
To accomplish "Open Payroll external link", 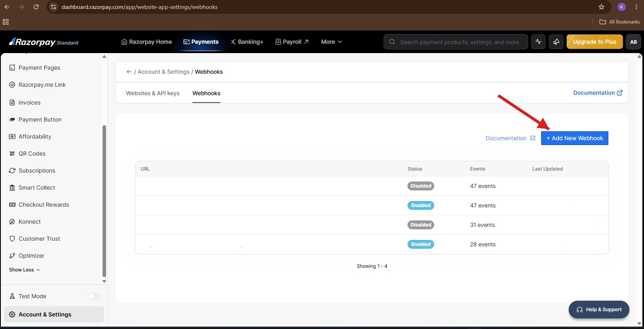I will pyautogui.click(x=292, y=42).
